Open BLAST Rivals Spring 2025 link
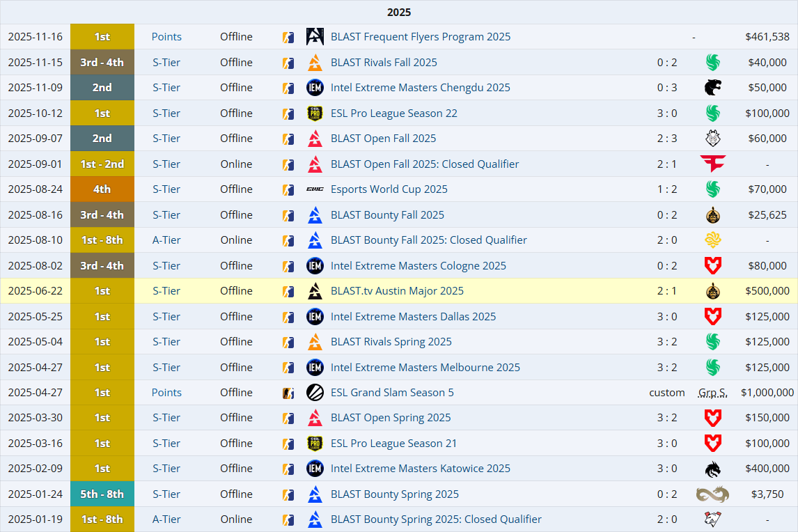798x532 pixels. (391, 342)
